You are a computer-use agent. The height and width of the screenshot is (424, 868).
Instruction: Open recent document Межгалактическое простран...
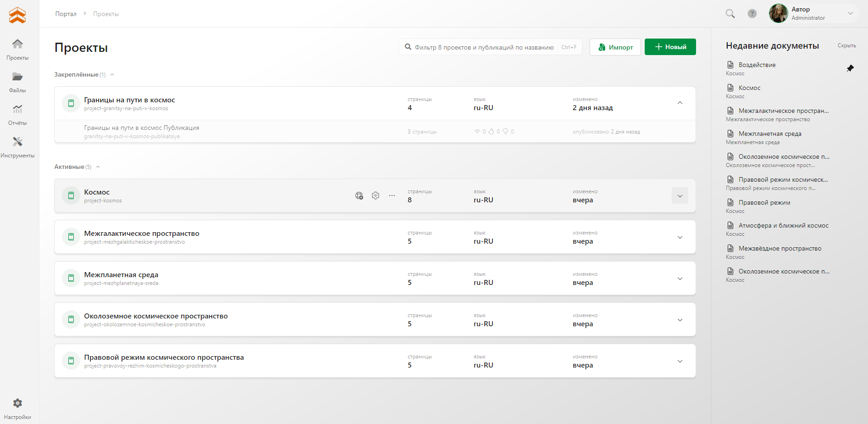coord(784,111)
